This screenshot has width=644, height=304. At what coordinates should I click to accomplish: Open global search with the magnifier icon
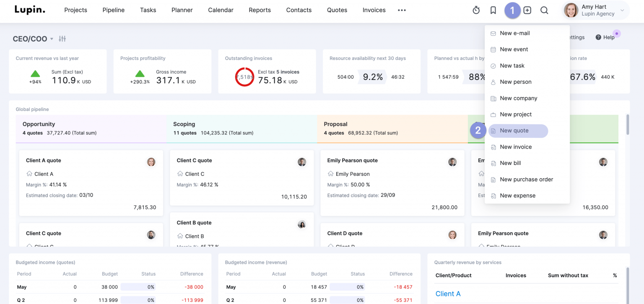click(544, 10)
